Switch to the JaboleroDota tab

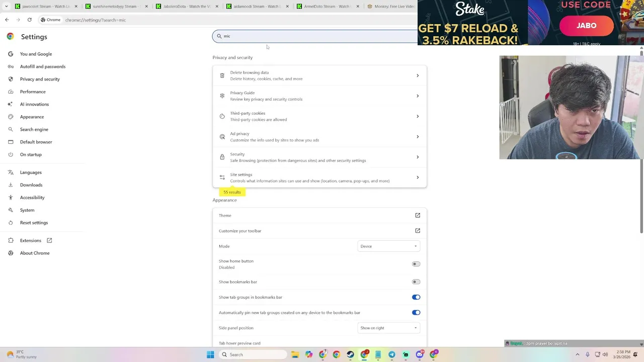(187, 7)
